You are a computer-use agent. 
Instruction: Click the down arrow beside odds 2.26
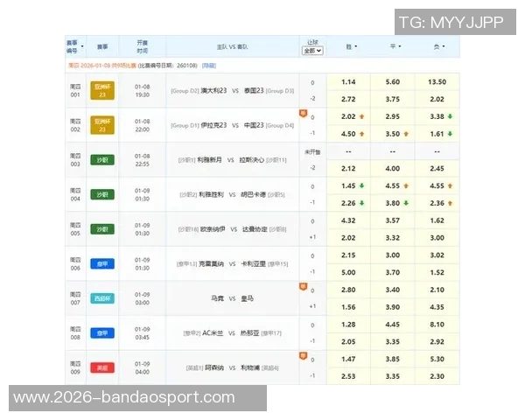(x=361, y=203)
